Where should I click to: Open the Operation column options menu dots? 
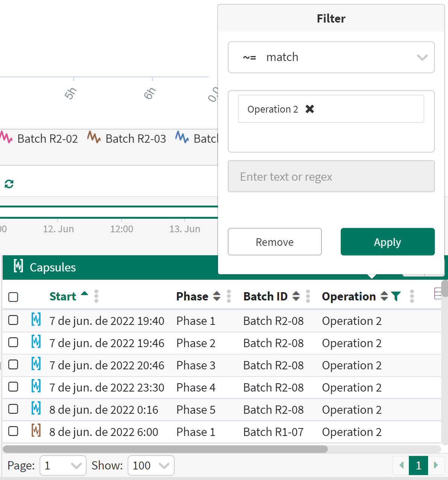pyautogui.click(x=412, y=296)
